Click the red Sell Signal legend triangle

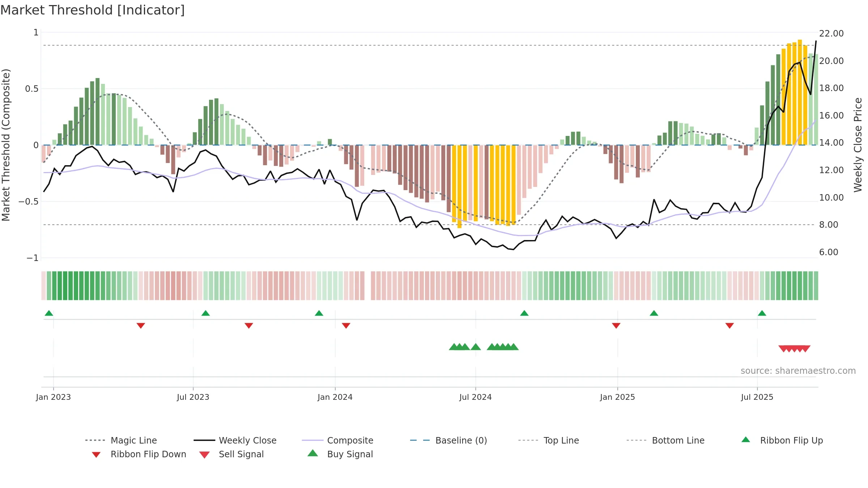pyautogui.click(x=204, y=455)
